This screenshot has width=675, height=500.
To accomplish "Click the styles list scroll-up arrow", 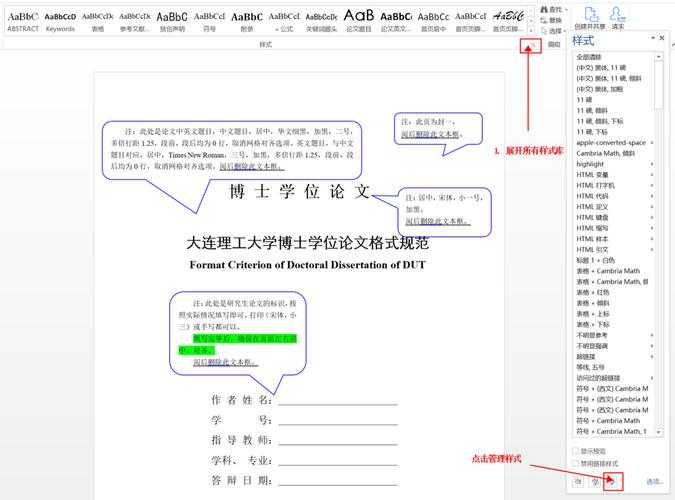I will click(659, 57).
